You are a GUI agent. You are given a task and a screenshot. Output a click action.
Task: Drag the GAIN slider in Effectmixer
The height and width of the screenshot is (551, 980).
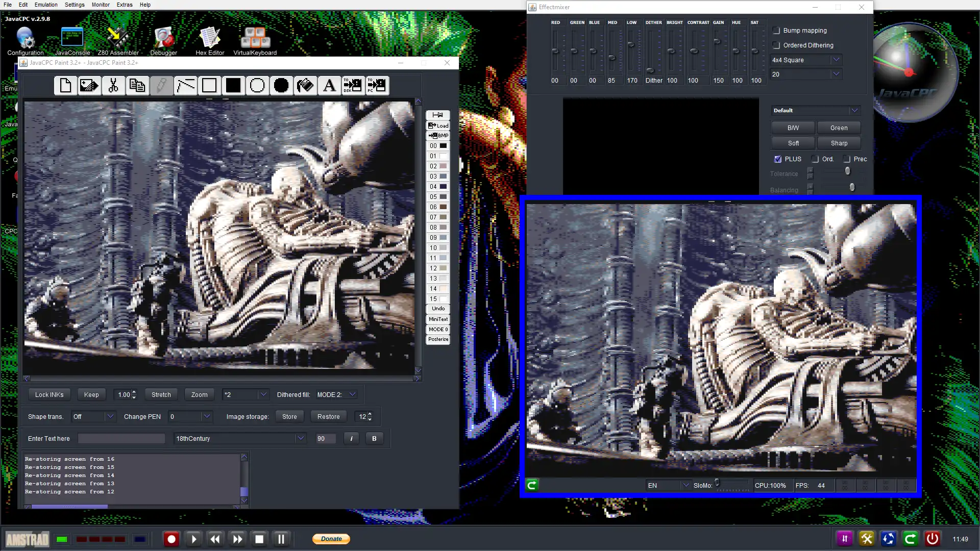(718, 42)
